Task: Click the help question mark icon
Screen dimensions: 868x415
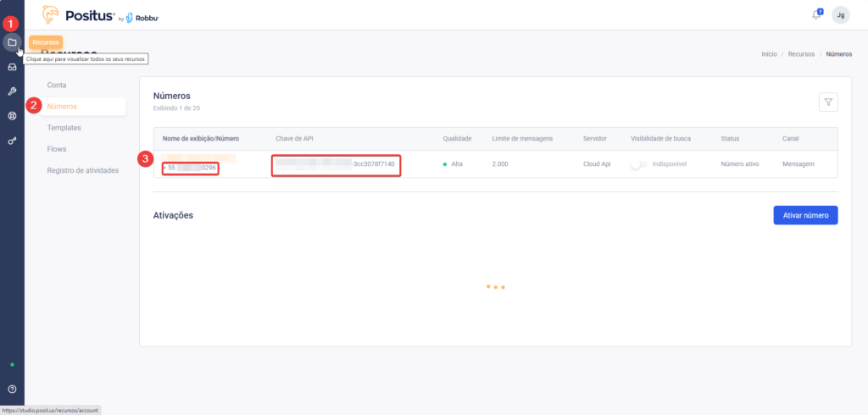Action: [x=12, y=389]
